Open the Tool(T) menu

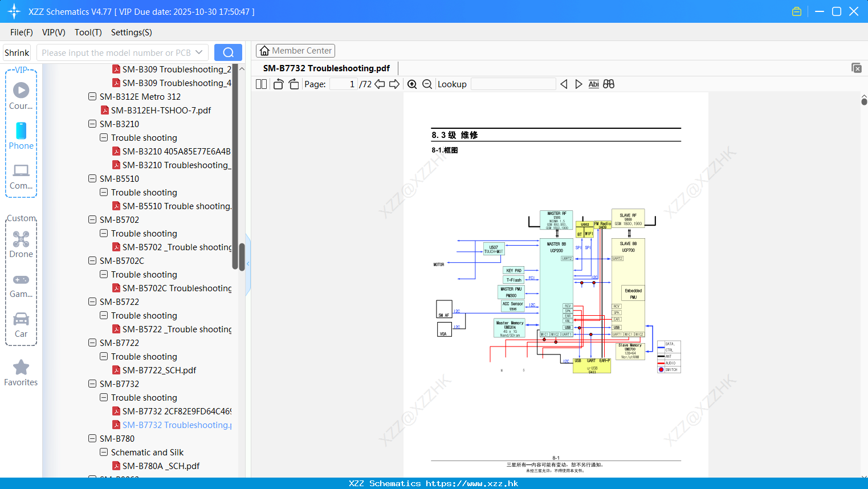coord(88,32)
